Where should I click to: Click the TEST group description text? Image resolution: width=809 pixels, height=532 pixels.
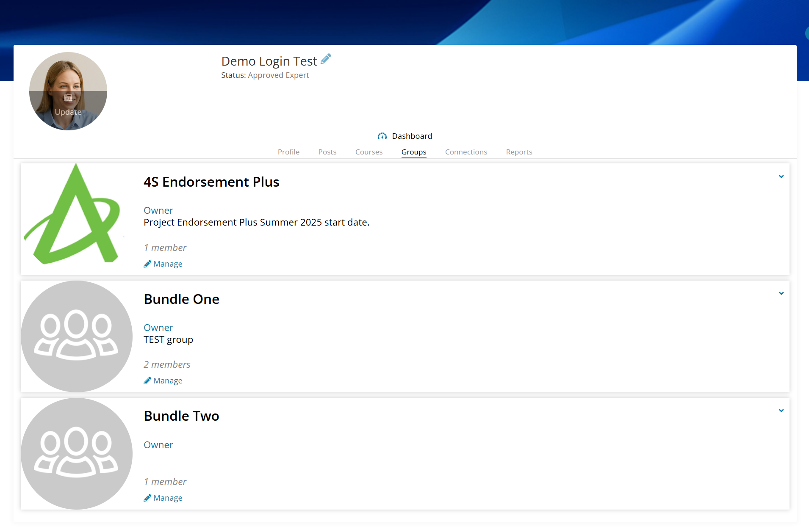click(x=168, y=340)
